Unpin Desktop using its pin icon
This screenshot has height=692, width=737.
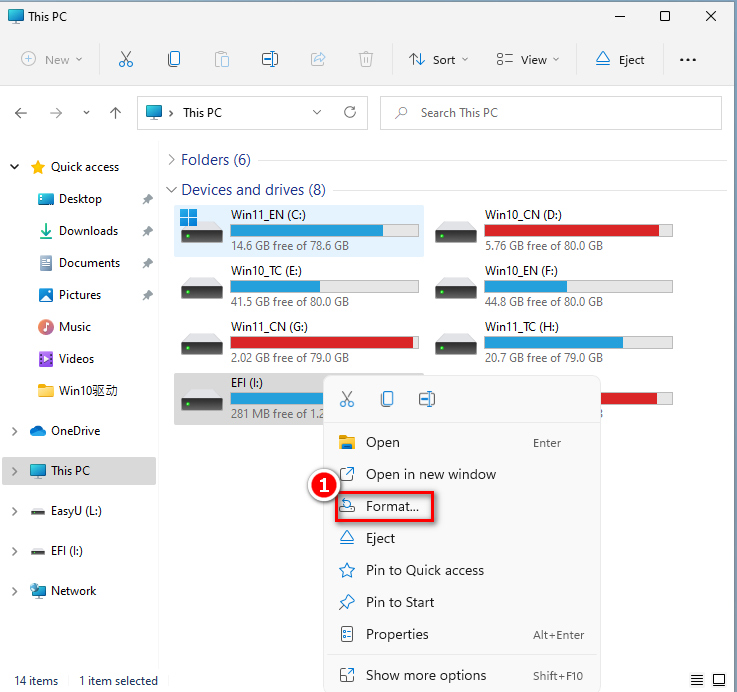point(148,199)
